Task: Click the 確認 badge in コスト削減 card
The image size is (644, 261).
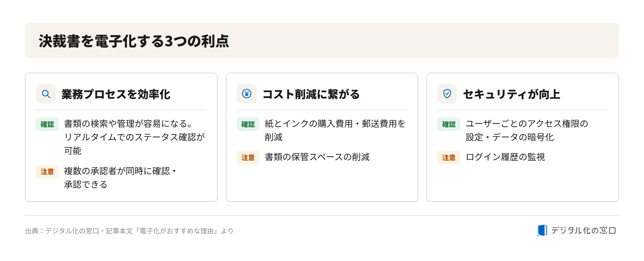Action: click(248, 124)
